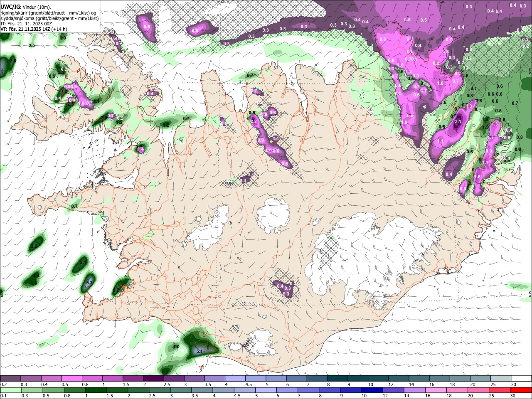Pick the snow scale 6–7 swatch
Image resolution: width=532 pixels, height=399 pixels.
pyautogui.click(x=296, y=379)
